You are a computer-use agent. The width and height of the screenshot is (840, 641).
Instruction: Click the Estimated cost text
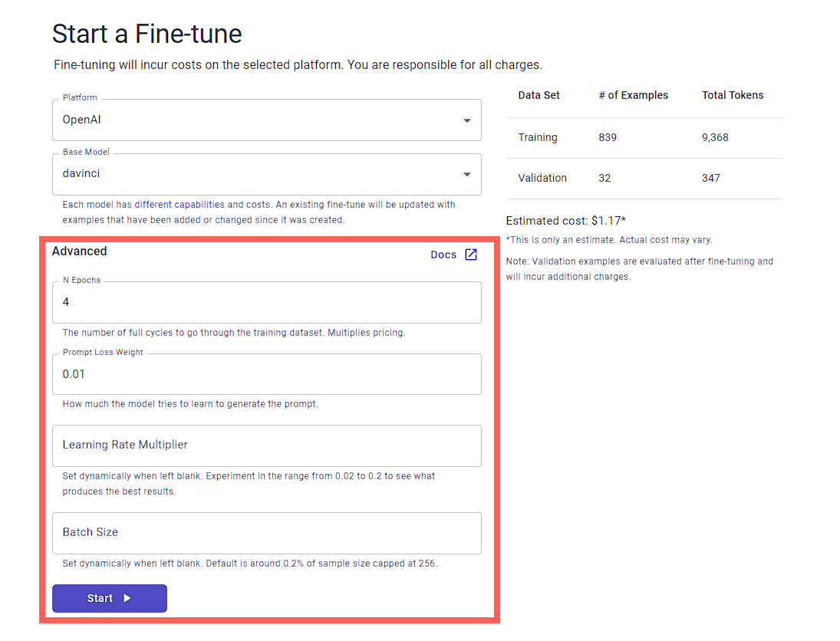[566, 221]
